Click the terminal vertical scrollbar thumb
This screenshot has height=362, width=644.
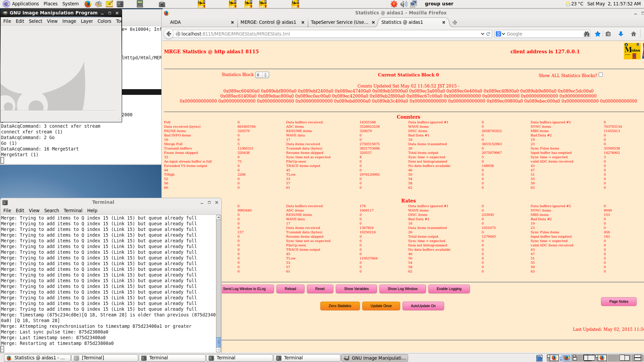[x=218, y=342]
